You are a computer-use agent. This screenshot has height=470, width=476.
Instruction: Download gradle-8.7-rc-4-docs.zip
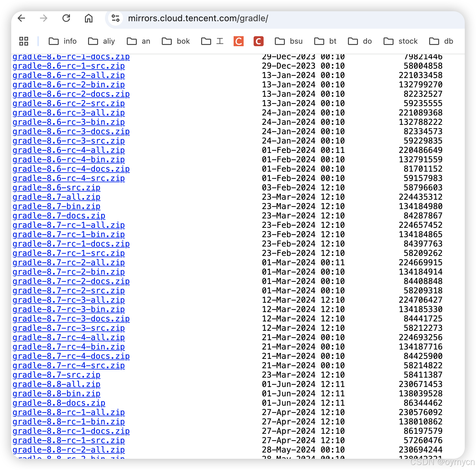tap(71, 356)
